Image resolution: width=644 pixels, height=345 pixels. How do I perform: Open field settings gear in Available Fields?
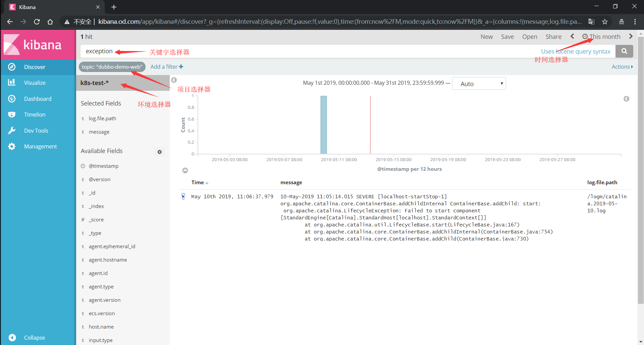(x=160, y=152)
